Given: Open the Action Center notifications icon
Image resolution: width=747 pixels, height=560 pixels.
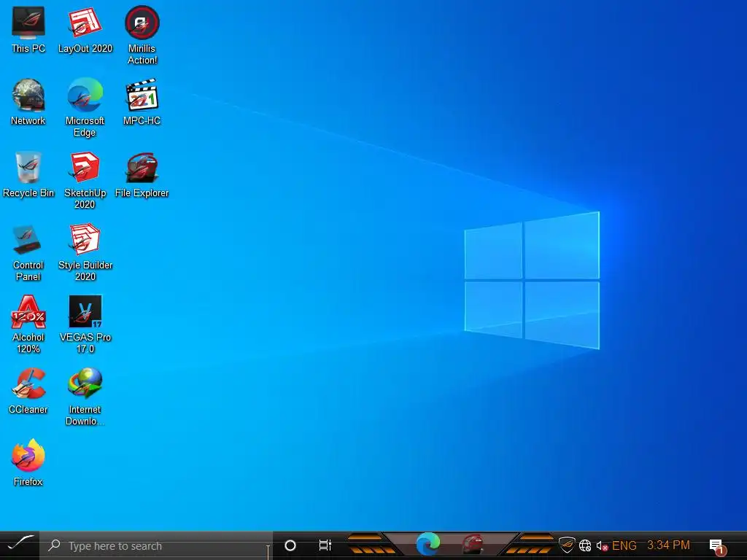Looking at the screenshot, I should tap(717, 547).
